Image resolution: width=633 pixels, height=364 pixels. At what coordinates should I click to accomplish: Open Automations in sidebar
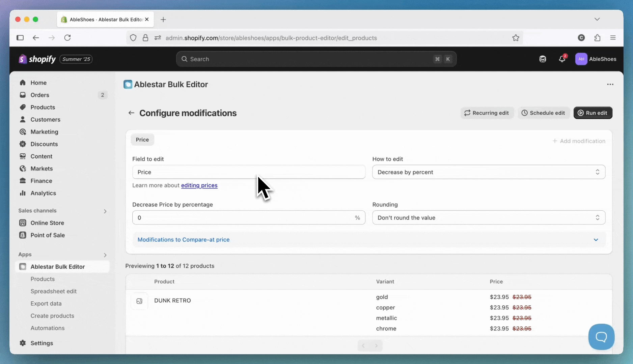pyautogui.click(x=48, y=328)
